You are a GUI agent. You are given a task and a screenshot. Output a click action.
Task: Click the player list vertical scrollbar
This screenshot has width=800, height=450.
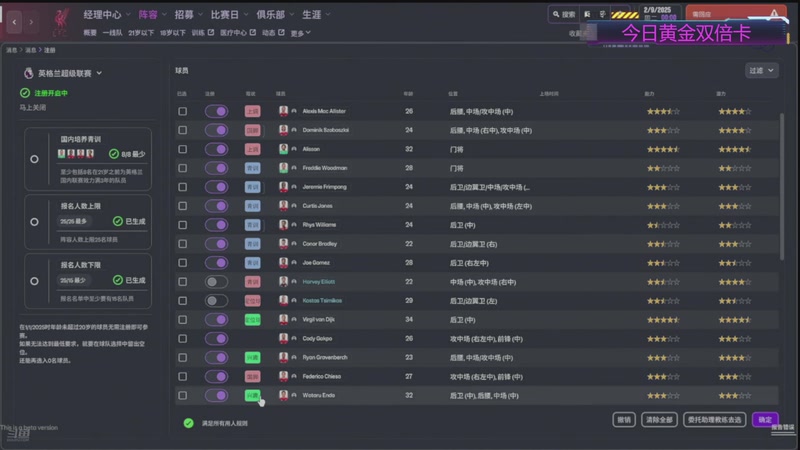point(781,186)
